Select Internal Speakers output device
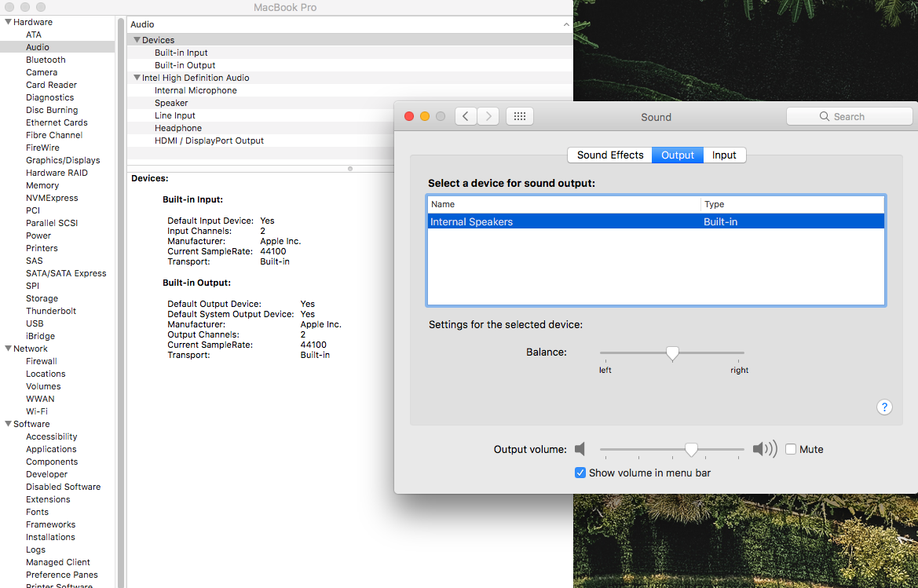 (x=471, y=222)
